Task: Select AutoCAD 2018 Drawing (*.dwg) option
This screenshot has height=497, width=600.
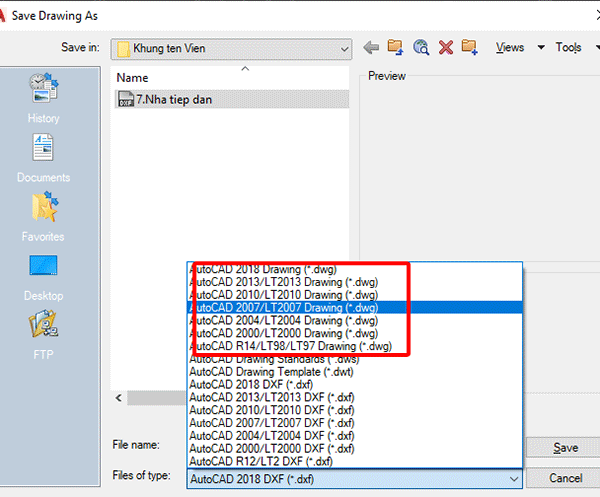Action: [x=354, y=269]
